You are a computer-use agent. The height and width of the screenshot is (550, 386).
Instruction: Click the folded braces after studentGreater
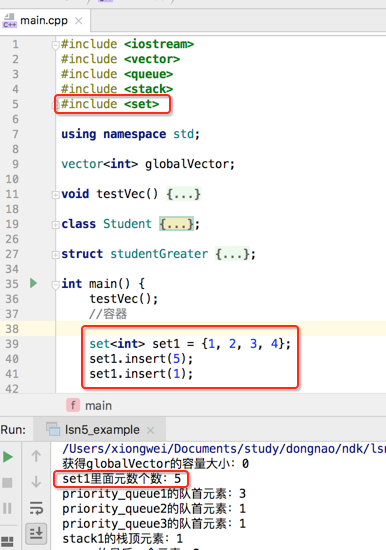232,254
